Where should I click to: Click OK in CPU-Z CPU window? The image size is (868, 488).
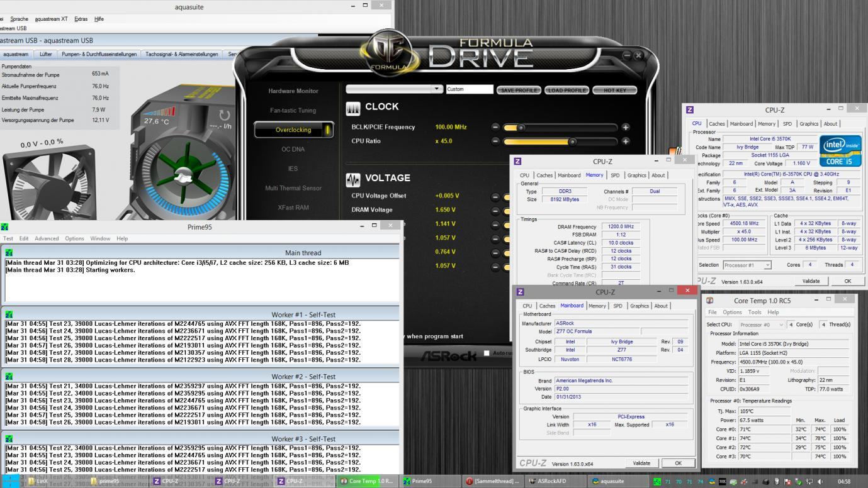tap(848, 281)
